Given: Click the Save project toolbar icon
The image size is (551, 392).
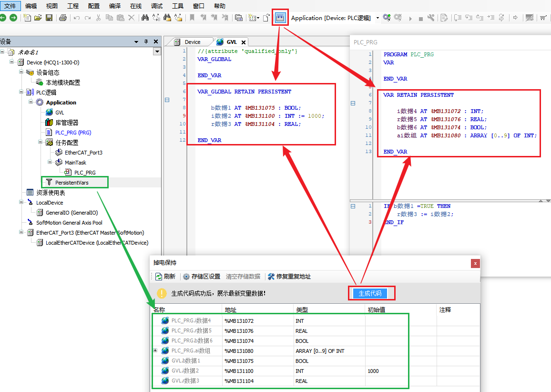Looking at the screenshot, I should [49, 18].
